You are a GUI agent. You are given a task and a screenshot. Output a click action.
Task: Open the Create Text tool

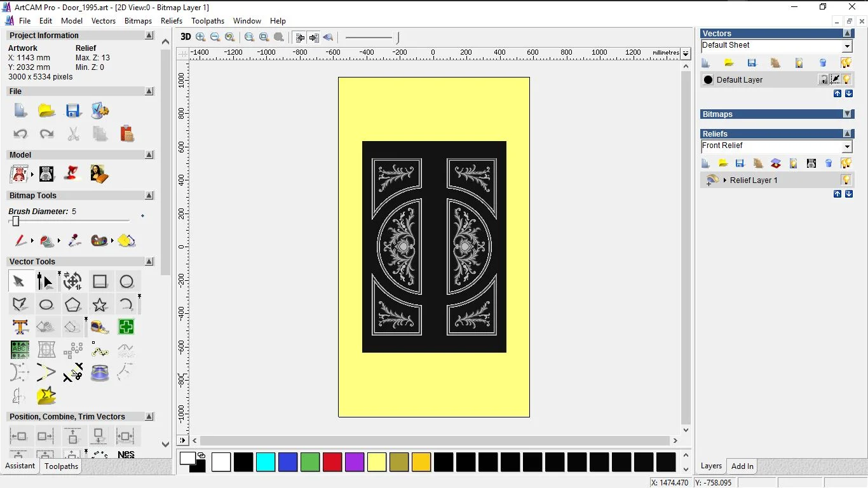20,327
